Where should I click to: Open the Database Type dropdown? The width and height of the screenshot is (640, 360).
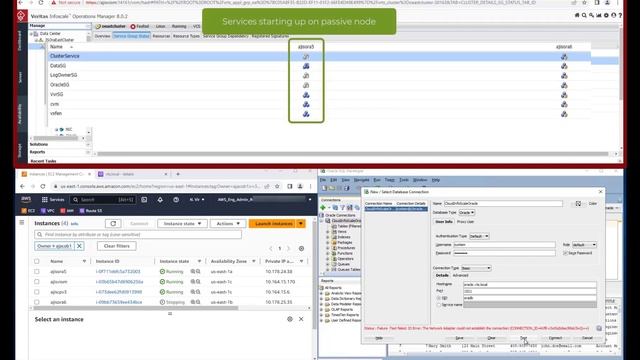pyautogui.click(x=467, y=213)
